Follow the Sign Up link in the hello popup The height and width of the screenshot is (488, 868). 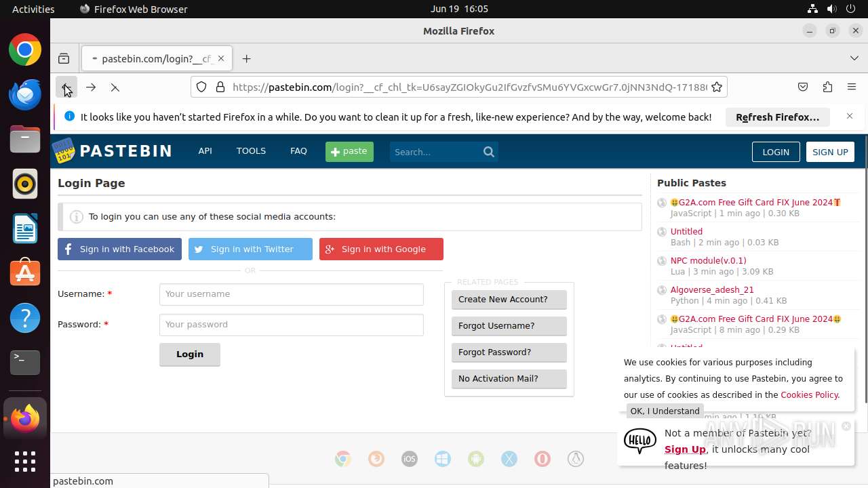click(685, 449)
